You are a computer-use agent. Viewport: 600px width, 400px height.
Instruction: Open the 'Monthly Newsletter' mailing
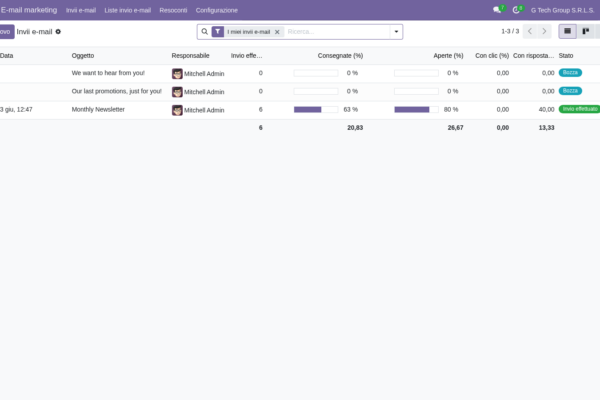point(98,109)
